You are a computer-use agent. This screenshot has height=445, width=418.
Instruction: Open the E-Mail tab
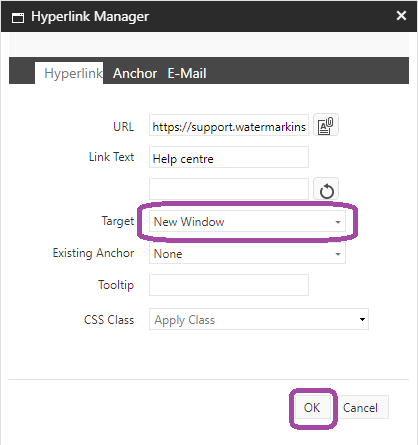pos(187,73)
